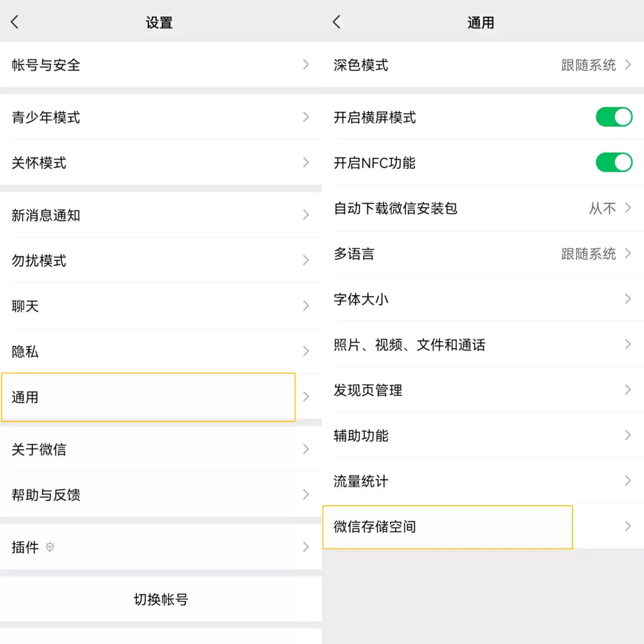Tap the 切换帐号 button
This screenshot has height=644, width=644.
161,599
